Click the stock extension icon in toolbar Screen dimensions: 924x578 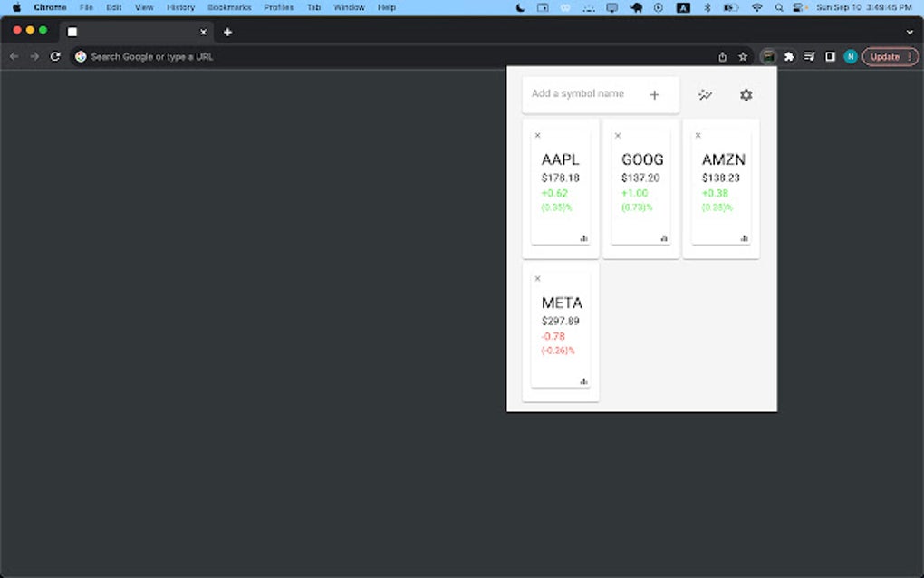(x=768, y=56)
